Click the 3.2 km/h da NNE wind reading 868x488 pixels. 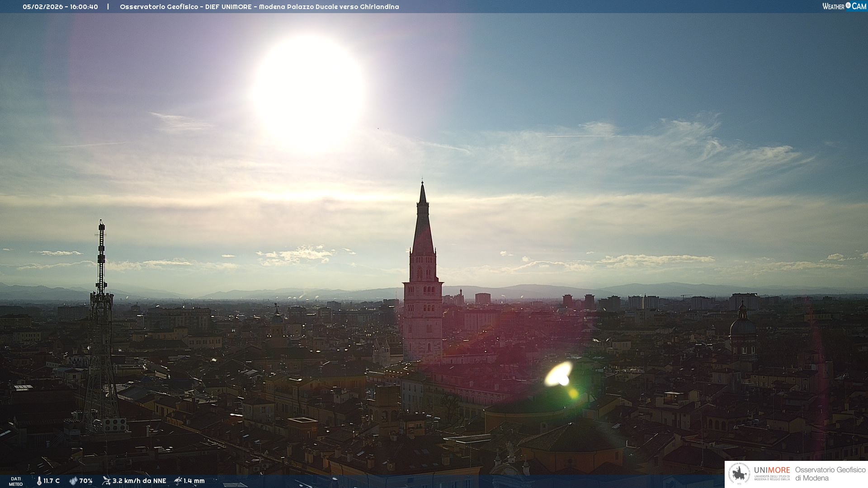(139, 481)
